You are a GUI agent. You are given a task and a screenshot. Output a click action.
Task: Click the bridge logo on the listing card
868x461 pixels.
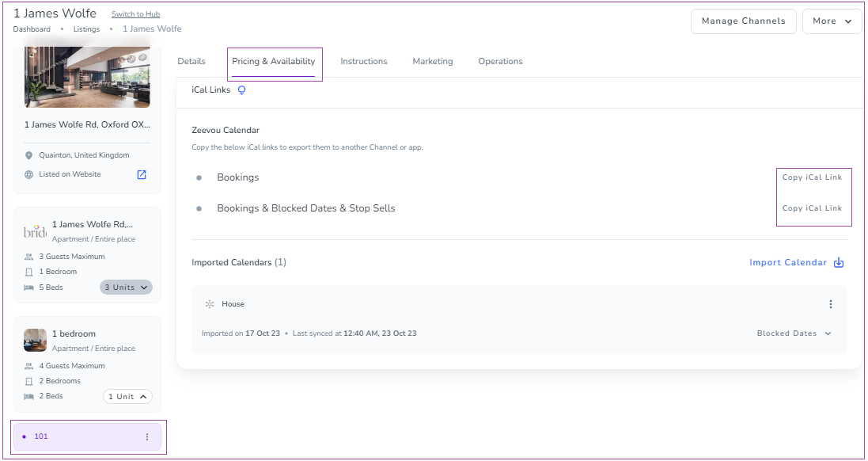tap(35, 231)
